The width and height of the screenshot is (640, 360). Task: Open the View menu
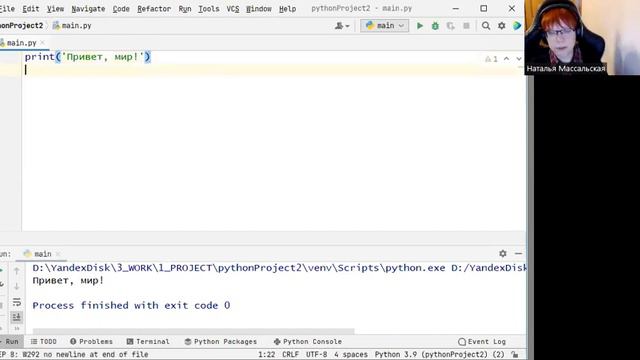point(55,9)
